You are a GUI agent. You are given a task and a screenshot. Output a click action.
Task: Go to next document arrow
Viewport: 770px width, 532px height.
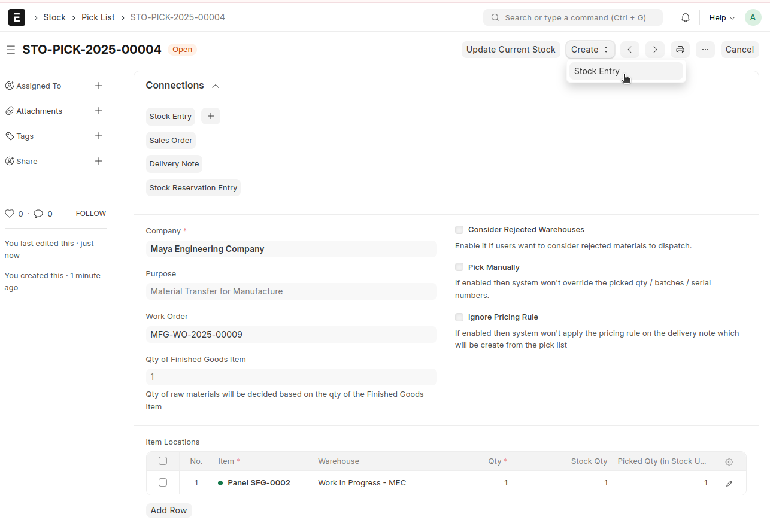coord(655,50)
